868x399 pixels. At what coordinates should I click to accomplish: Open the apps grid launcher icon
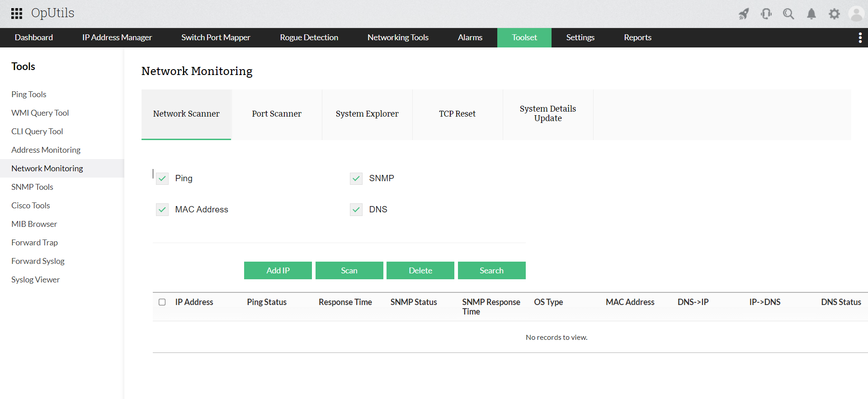point(17,14)
